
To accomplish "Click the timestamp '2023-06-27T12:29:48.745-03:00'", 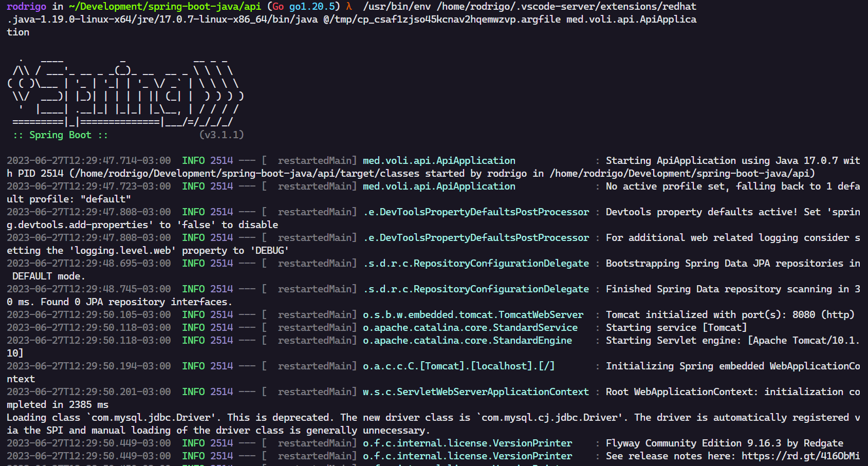I will [x=89, y=289].
